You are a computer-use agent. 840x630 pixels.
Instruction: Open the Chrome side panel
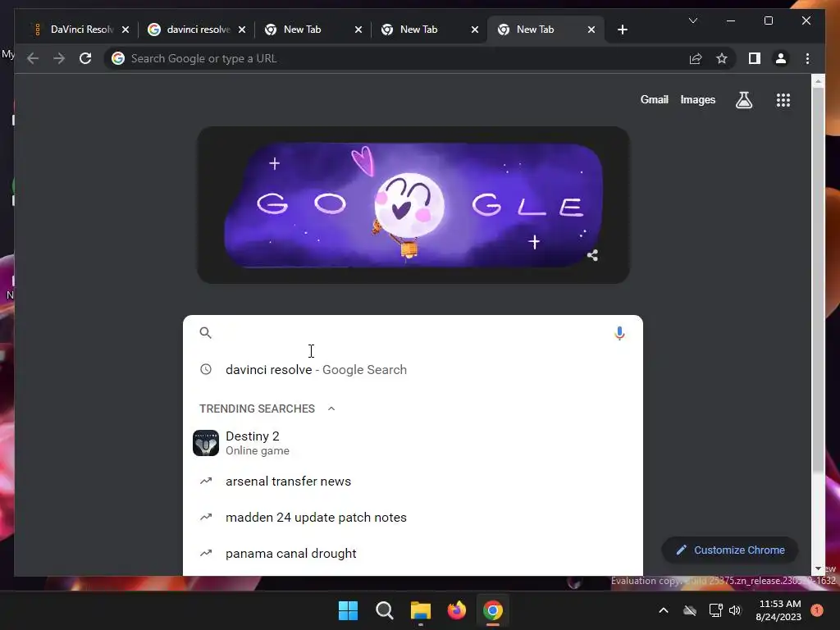pyautogui.click(x=755, y=58)
